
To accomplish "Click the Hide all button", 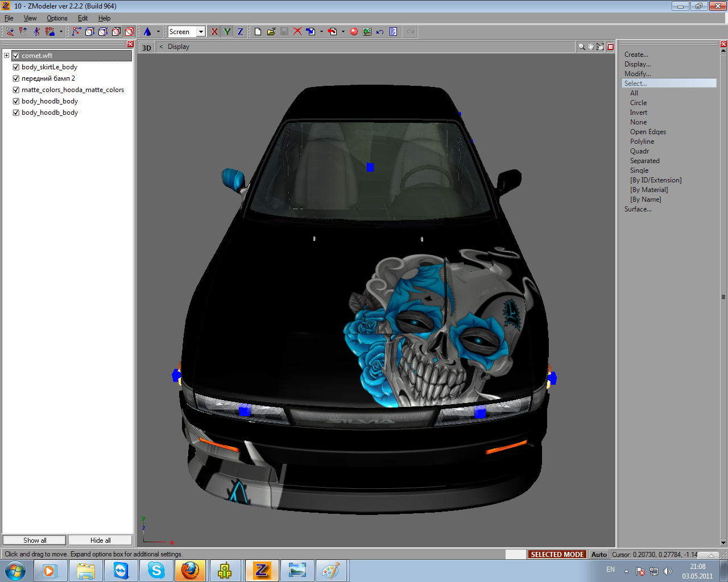I will 100,541.
